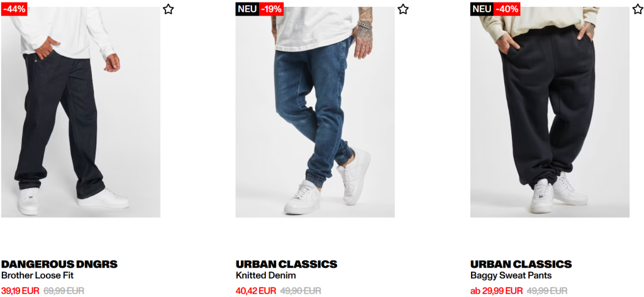644x297 pixels.
Task: Star the Baggy Sweat Pants product
Action: [638, 9]
